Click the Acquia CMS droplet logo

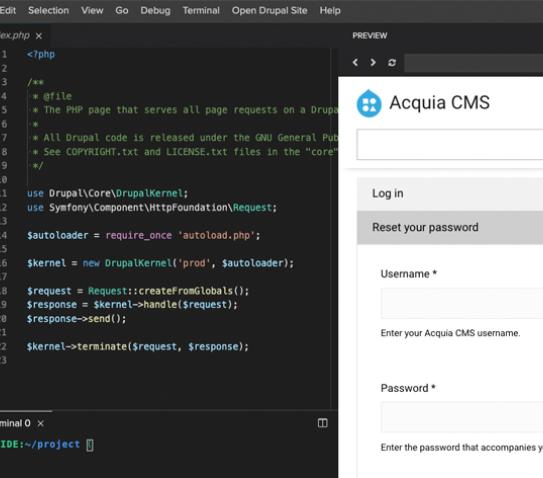click(x=369, y=103)
